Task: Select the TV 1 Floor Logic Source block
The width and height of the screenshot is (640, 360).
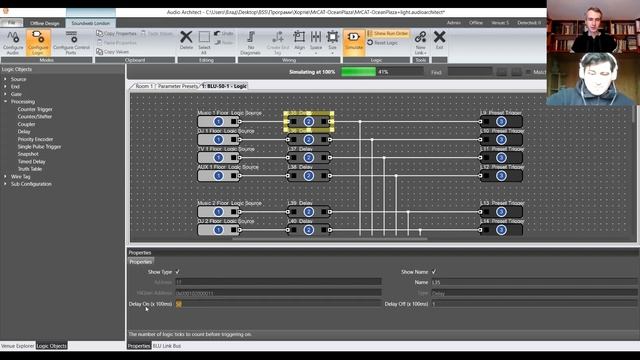Action: click(x=219, y=158)
